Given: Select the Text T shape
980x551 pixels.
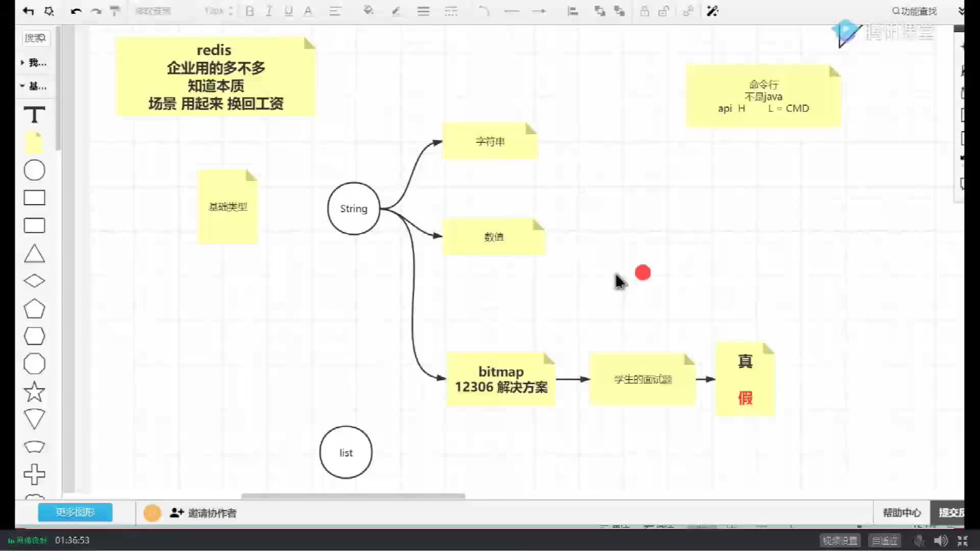Looking at the screenshot, I should click(35, 115).
